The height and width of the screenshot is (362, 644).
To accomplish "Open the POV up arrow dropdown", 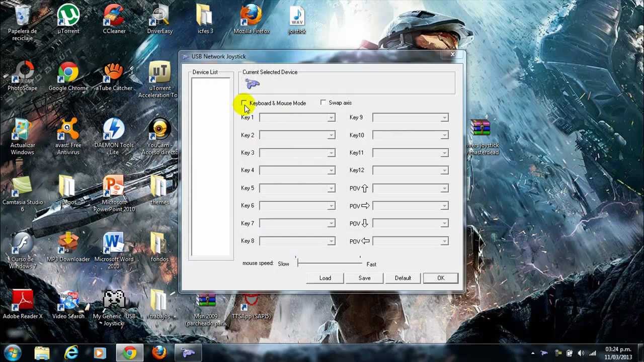I will pyautogui.click(x=411, y=188).
